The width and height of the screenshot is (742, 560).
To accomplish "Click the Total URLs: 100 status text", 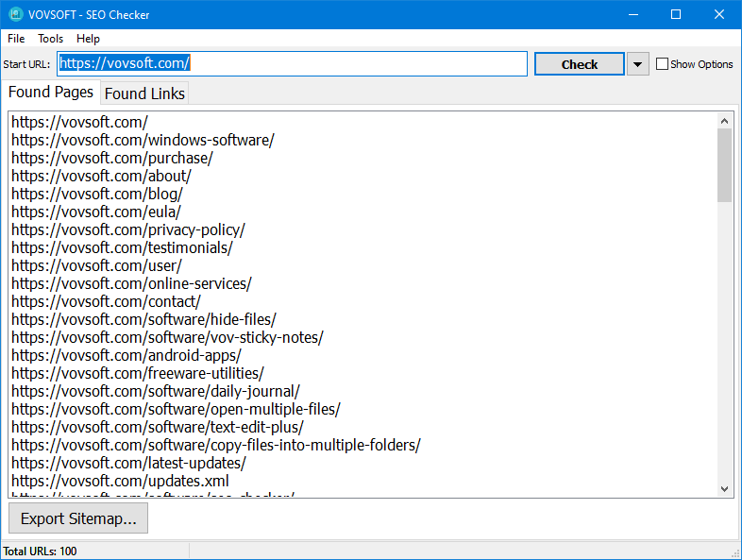I will (x=40, y=552).
